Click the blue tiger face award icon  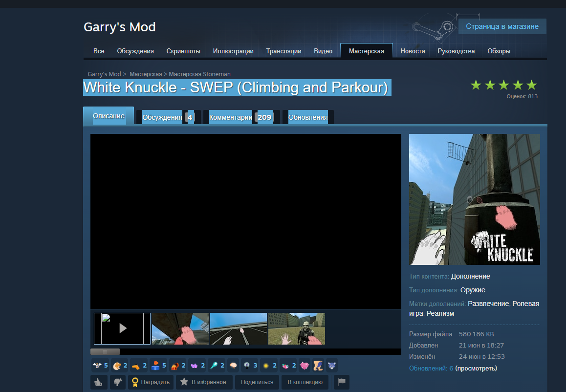(332, 366)
